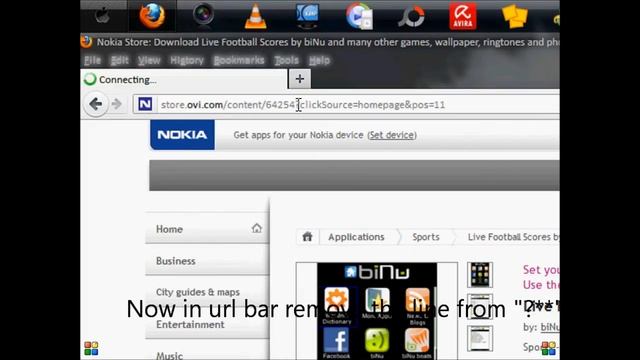Click the biNu app screenshot preview
The width and height of the screenshot is (640, 360).
click(x=377, y=311)
